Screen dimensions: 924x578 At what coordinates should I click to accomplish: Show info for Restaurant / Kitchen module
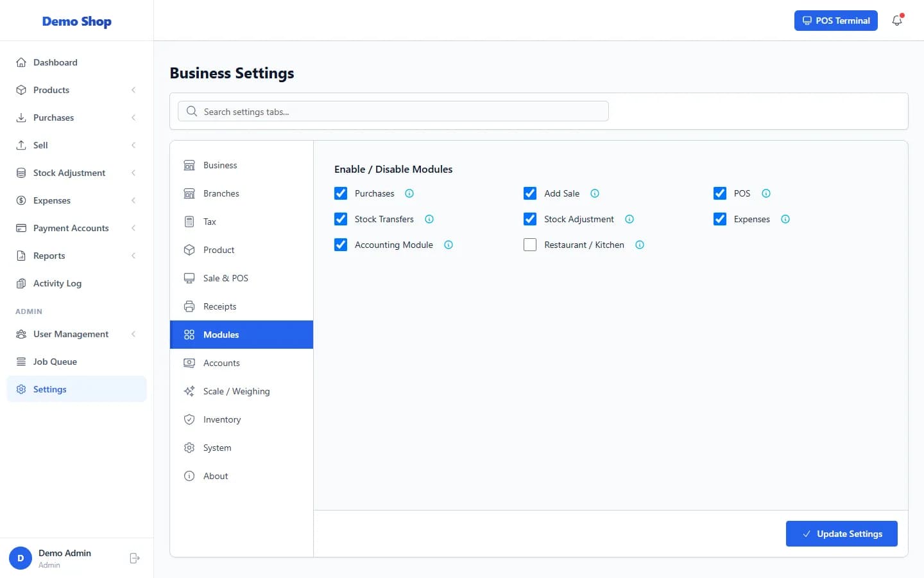tap(640, 245)
